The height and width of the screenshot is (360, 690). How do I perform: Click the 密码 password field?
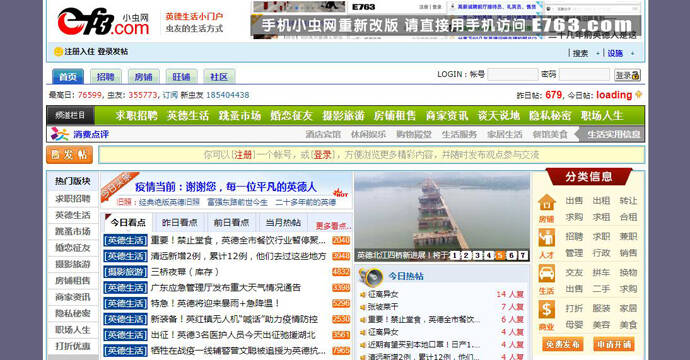[x=584, y=74]
